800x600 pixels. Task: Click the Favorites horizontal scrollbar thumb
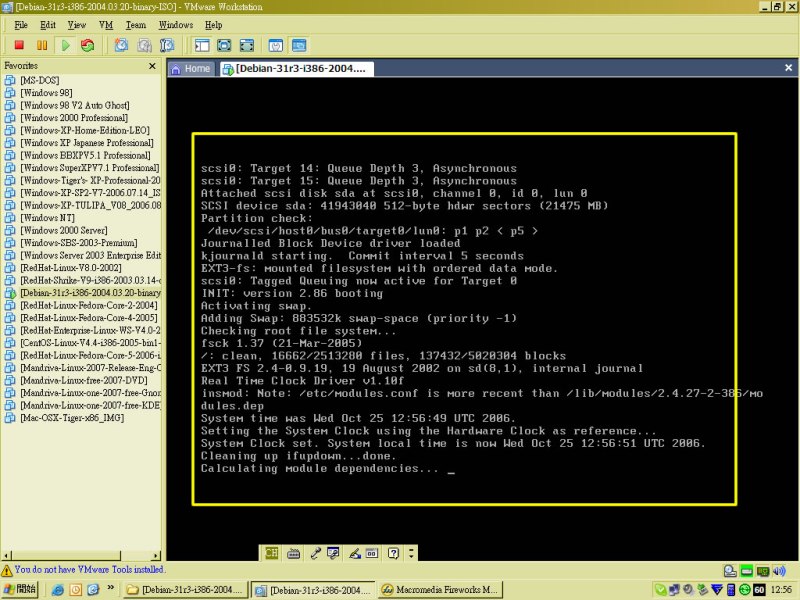pos(66,556)
